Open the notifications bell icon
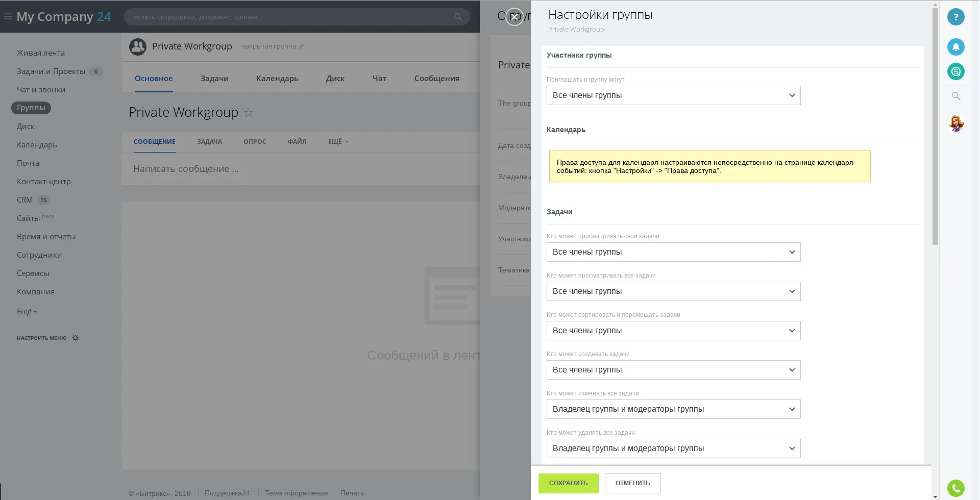Screen dimensions: 980x500 955,47
